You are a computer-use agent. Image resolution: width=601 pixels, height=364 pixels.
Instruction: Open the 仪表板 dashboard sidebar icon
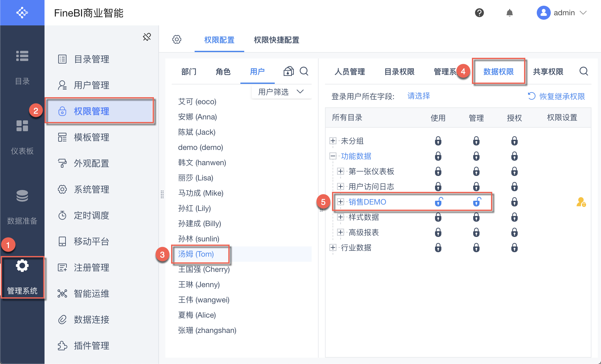(22, 126)
